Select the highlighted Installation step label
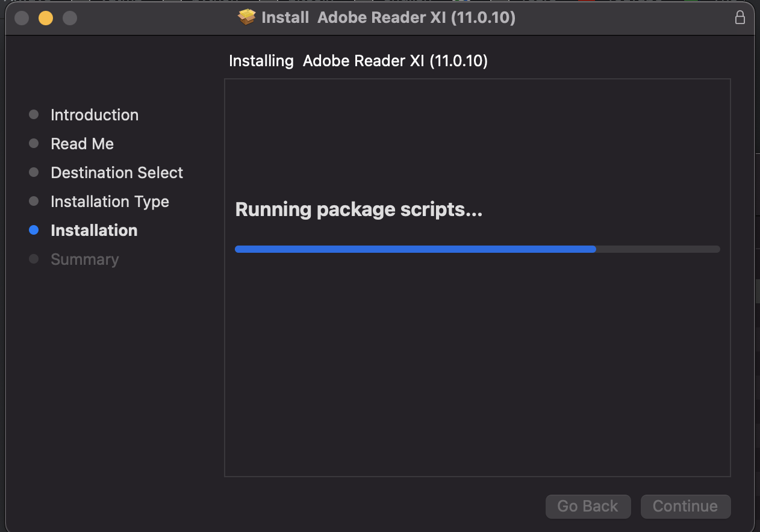Viewport: 760px width, 532px height. point(94,230)
